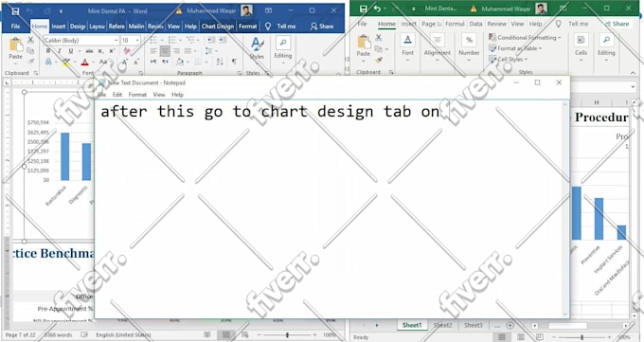Click the Word zoom slider handle
This screenshot has width=644, height=342.
(287, 335)
